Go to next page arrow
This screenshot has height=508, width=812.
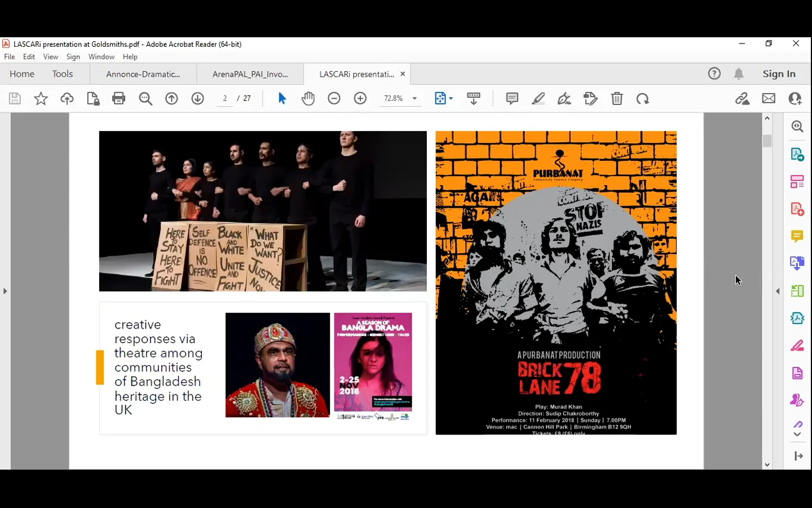click(197, 99)
